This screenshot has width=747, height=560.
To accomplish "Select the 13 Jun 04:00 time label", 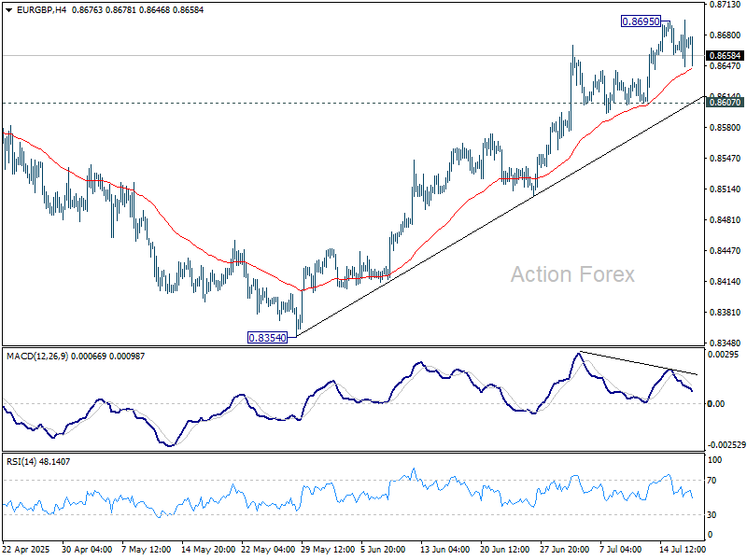I will 450,551.
